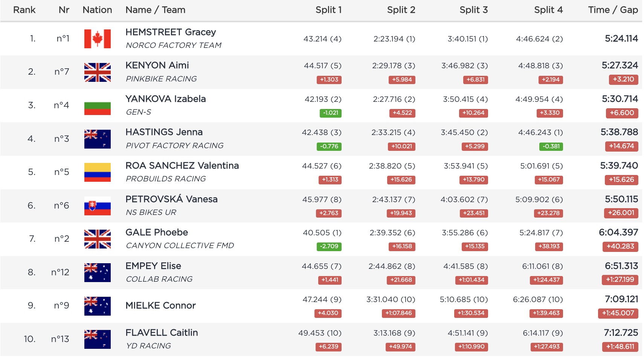Open the NORCO FACTORY TEAM link

click(x=174, y=45)
